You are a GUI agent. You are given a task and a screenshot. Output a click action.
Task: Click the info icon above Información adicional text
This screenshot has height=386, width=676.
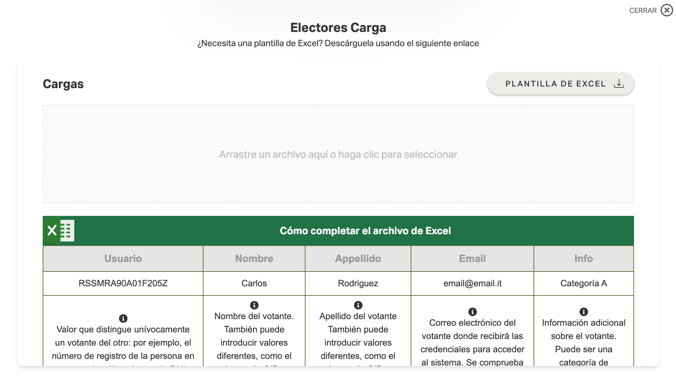tap(583, 311)
